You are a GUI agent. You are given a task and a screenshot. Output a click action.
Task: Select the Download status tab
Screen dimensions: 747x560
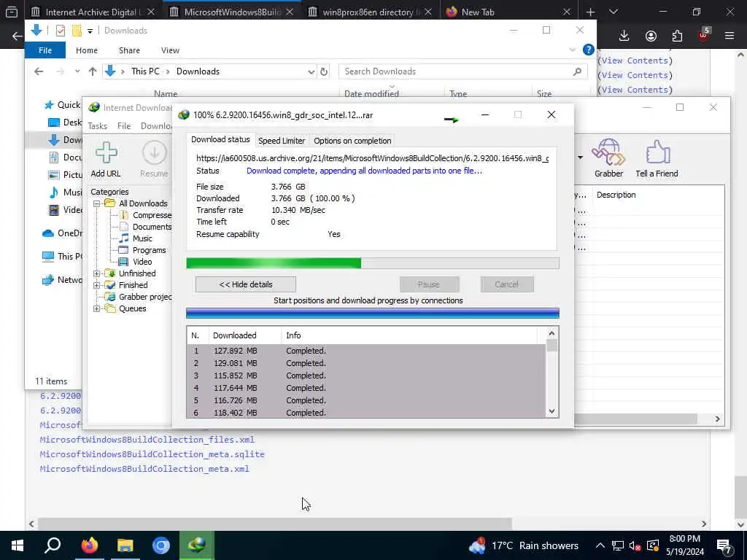click(x=220, y=139)
